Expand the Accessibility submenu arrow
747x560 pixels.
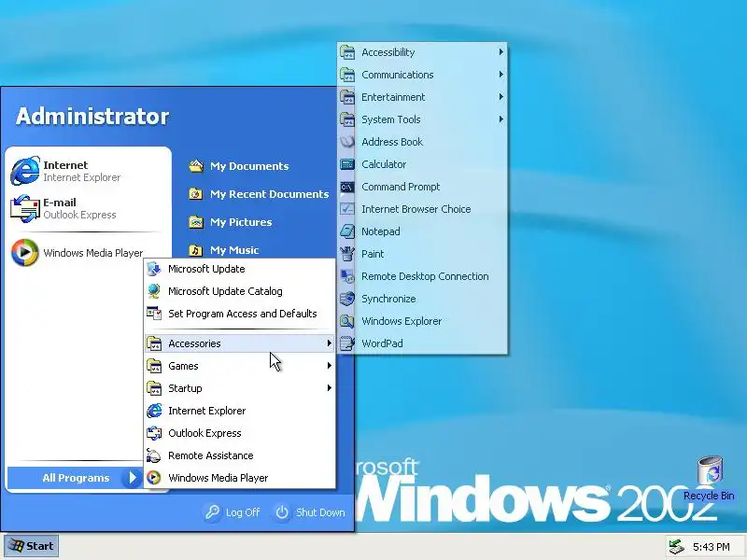point(501,52)
